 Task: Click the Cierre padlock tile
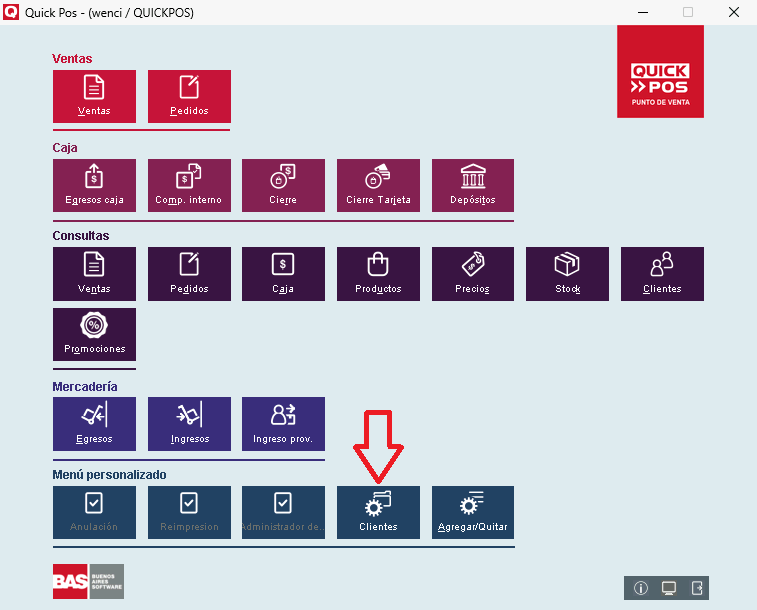283,185
